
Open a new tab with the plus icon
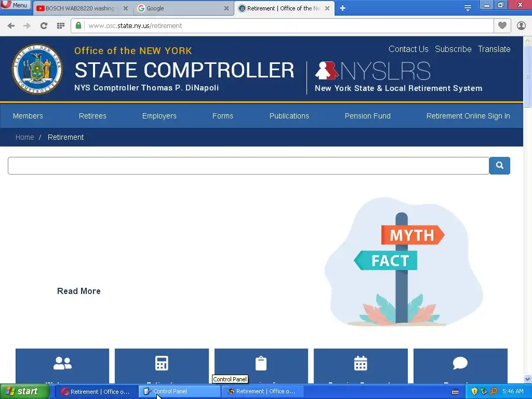click(342, 8)
